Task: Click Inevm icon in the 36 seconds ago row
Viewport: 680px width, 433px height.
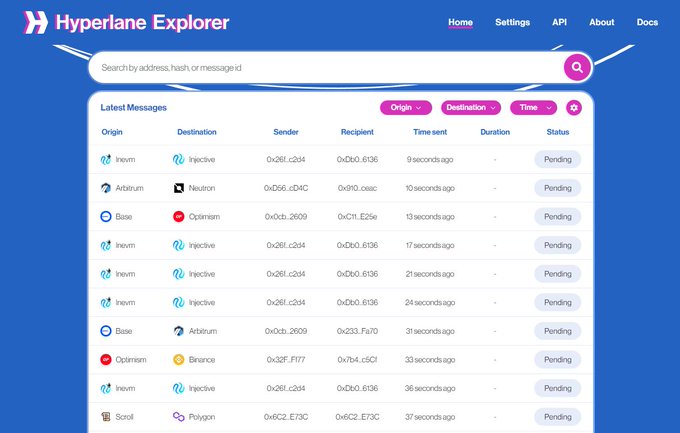Action: 106,388
